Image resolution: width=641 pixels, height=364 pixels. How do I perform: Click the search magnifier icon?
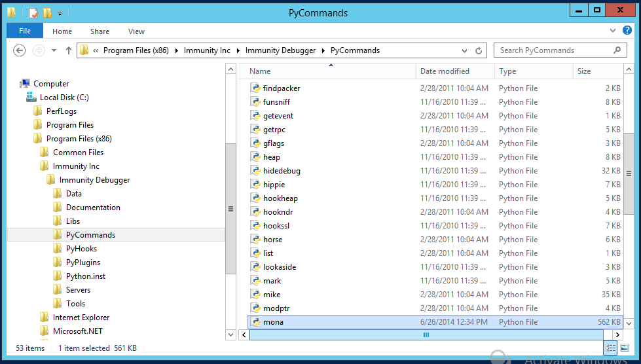coord(617,50)
